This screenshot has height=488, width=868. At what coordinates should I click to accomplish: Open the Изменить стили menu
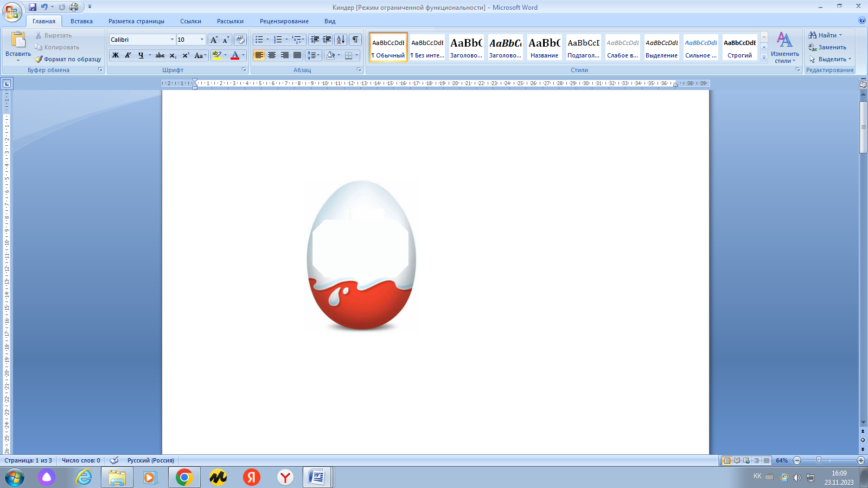pos(785,48)
